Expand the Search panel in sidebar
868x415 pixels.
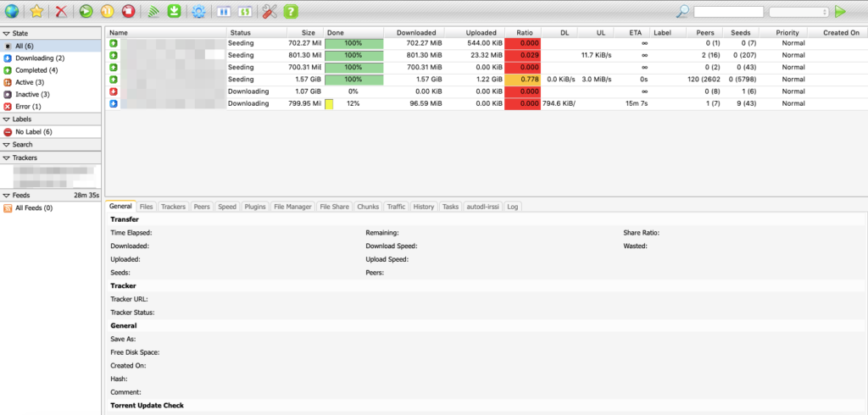50,145
